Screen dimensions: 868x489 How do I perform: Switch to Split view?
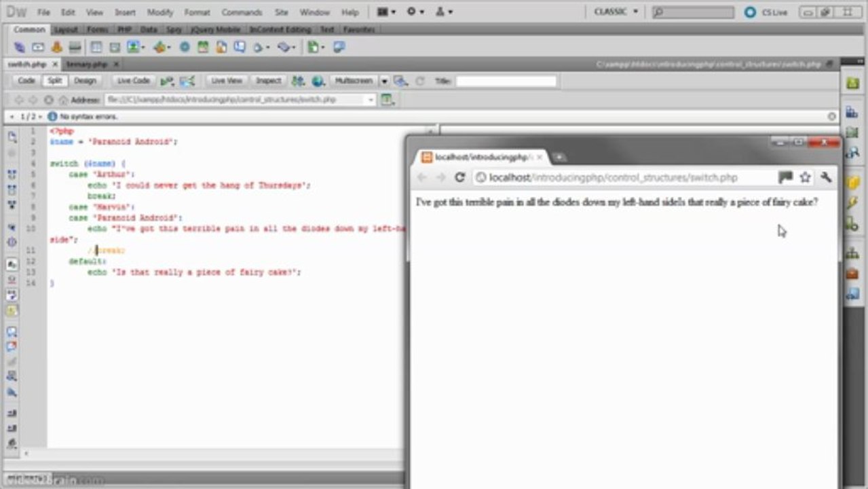click(x=54, y=81)
